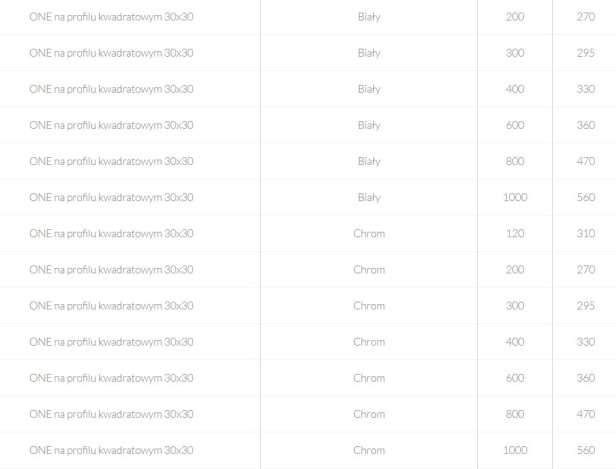Screen dimensions: 616x469
Task: Select the 360 value in the Biały 600 row
Action: pyautogui.click(x=585, y=125)
